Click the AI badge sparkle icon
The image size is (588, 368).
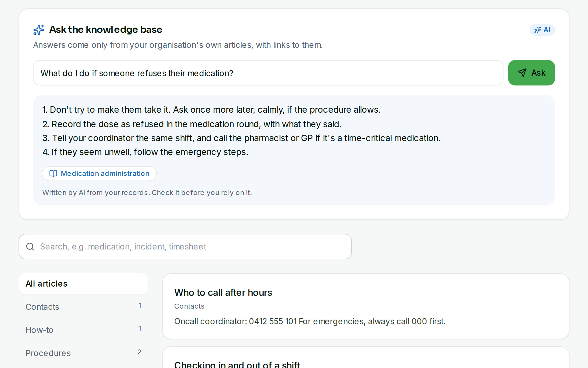(x=537, y=30)
